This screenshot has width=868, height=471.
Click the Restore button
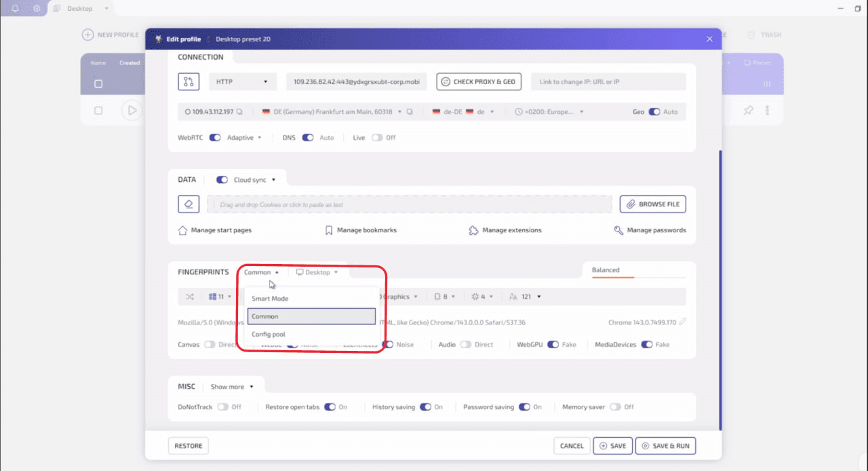pos(189,446)
